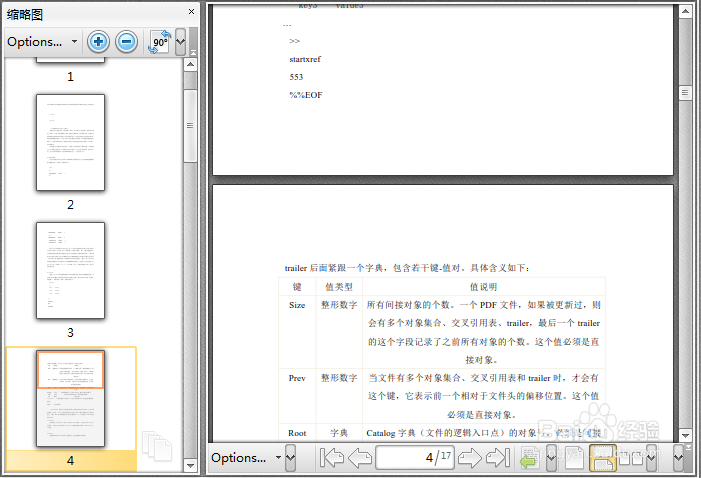Screen dimensions: 701x478
Task: Click the document vertical scrollbar handle
Action: point(685,93)
